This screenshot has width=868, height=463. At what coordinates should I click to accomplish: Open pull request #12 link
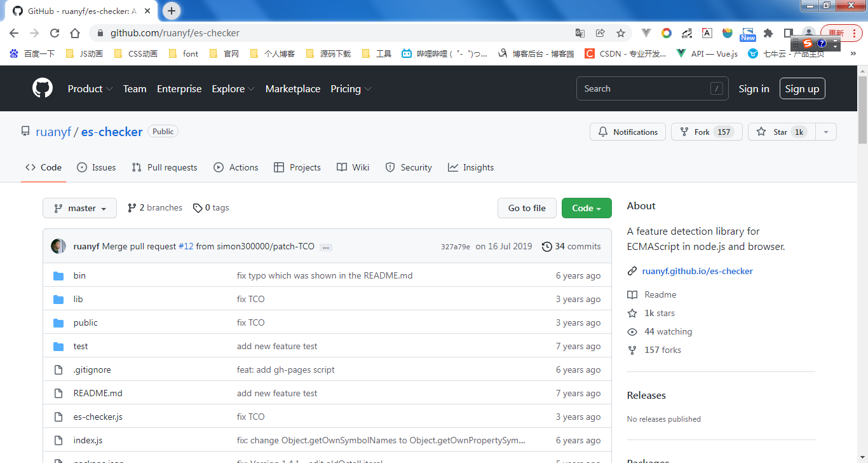tap(186, 247)
